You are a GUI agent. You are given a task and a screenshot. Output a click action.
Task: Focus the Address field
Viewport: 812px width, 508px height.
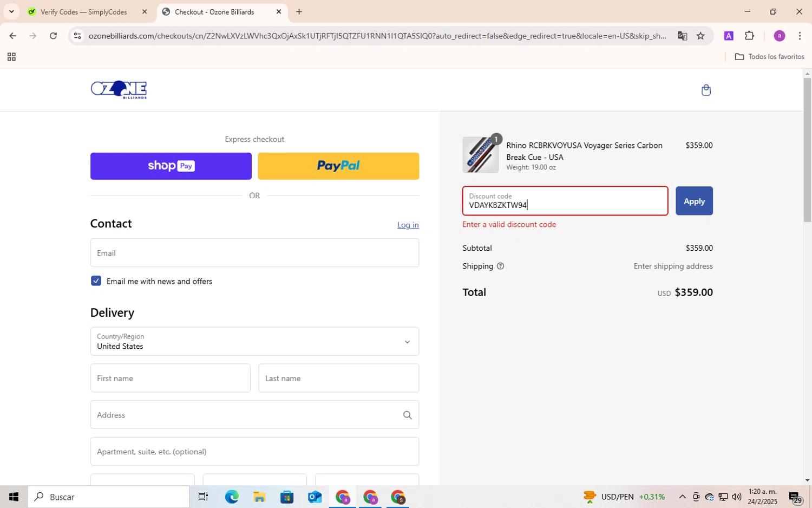click(254, 415)
